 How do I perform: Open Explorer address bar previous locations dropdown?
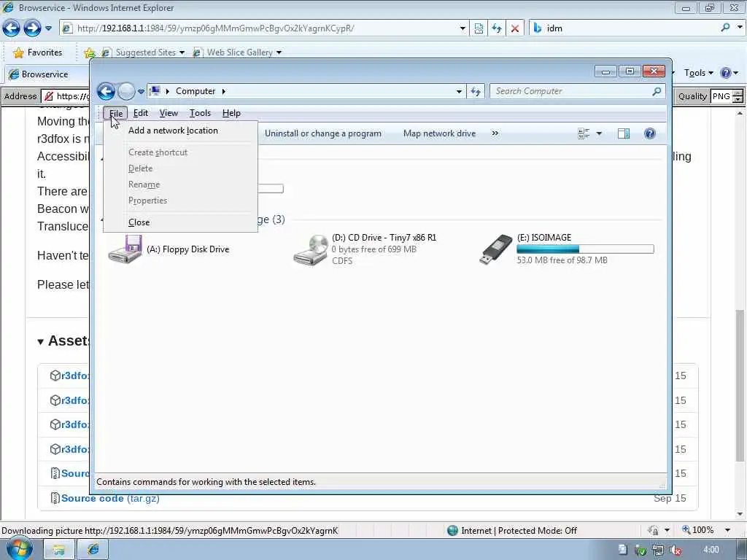click(x=459, y=91)
